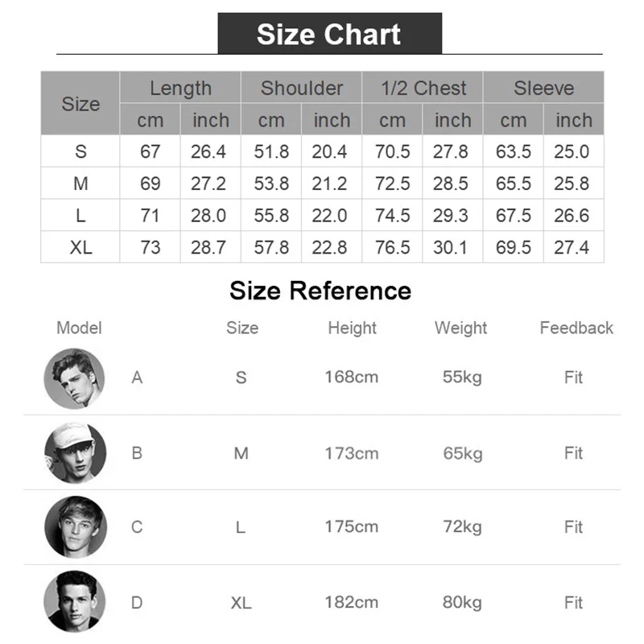
Task: Click Model A's weight value 55kg
Action: click(x=462, y=377)
